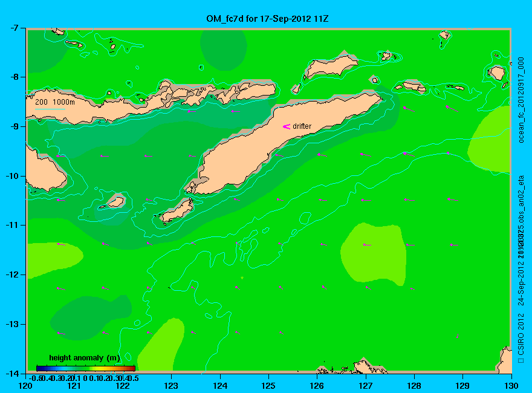Image resolution: width=532 pixels, height=393 pixels.
Task: Click the longitude tick label 125
Action: click(268, 386)
